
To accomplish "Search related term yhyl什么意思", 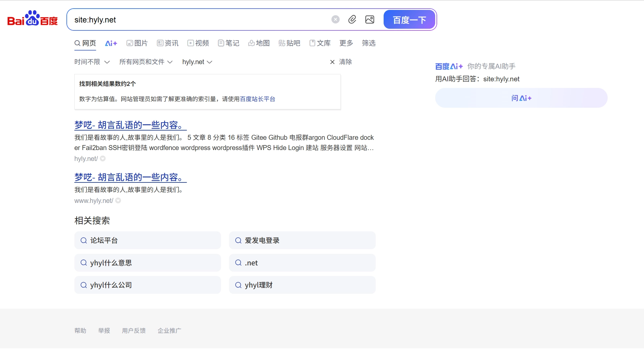I will [147, 263].
